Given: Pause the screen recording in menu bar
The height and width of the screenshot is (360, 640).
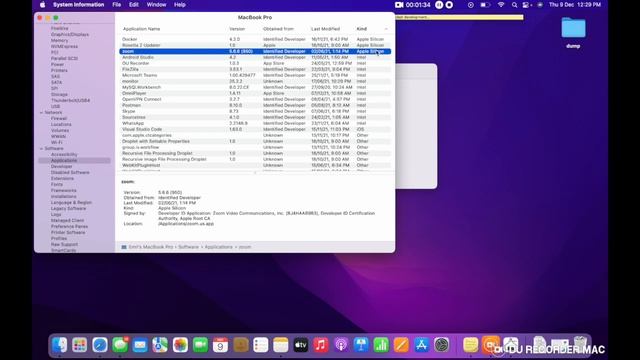Looking at the screenshot, I should pos(439,5).
